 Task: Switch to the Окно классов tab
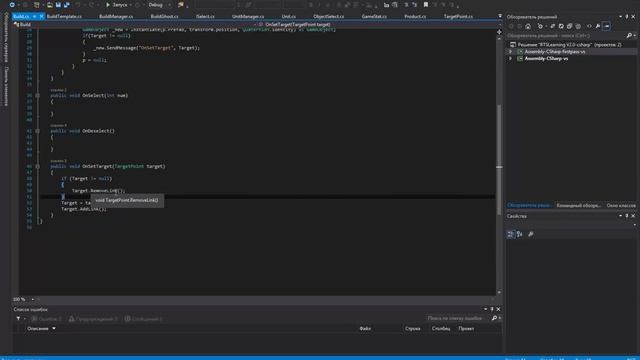(621, 205)
